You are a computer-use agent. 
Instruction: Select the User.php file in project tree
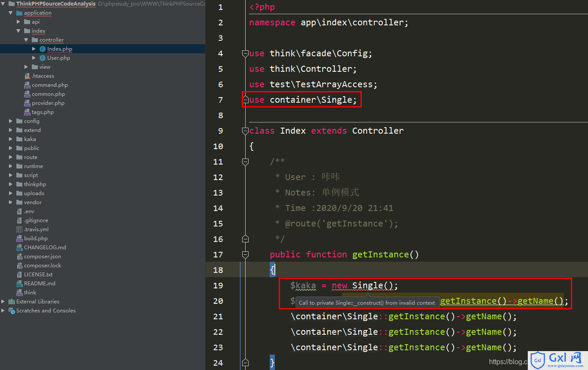58,58
